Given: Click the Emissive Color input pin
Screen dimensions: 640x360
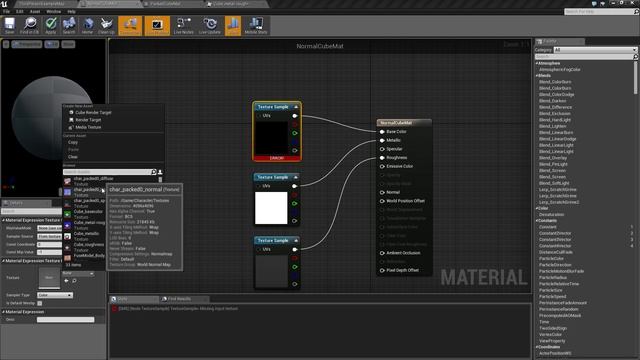Looking at the screenshot, I should click(382, 166).
